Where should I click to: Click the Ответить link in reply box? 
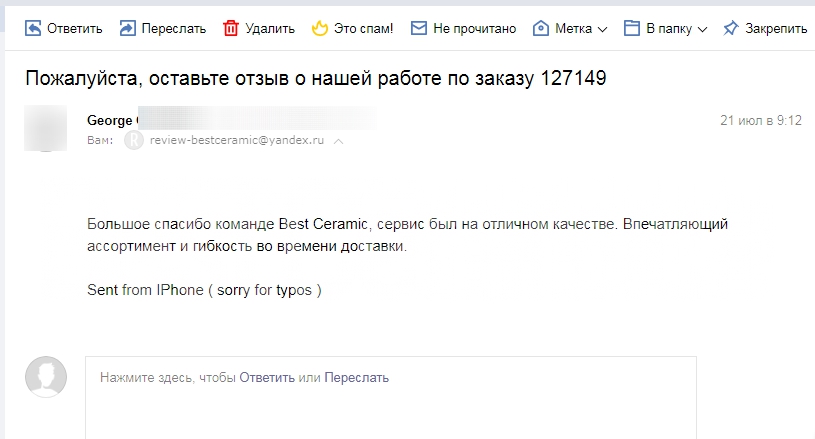(x=267, y=378)
